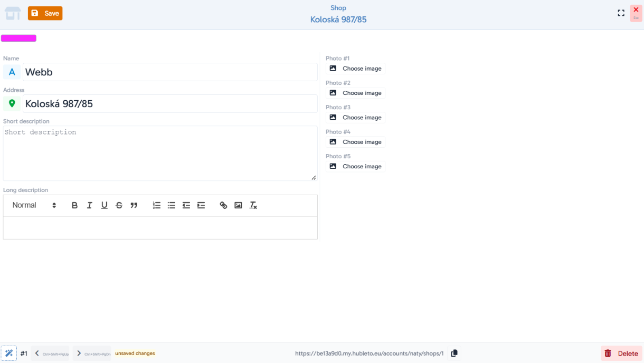Start a bulleted list in the editor

pyautogui.click(x=172, y=205)
